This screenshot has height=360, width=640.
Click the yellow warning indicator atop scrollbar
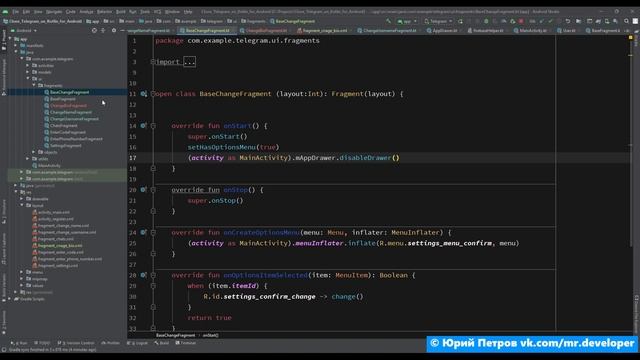click(x=631, y=38)
